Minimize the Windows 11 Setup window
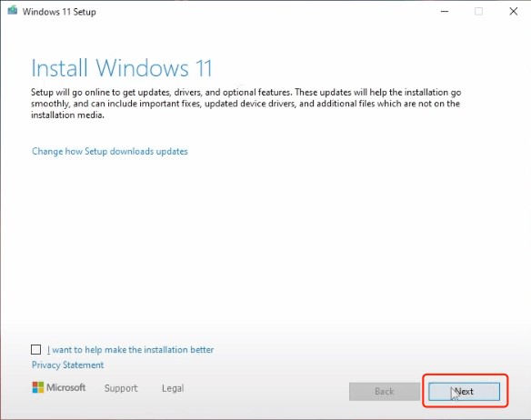Image resolution: width=531 pixels, height=420 pixels. point(445,11)
